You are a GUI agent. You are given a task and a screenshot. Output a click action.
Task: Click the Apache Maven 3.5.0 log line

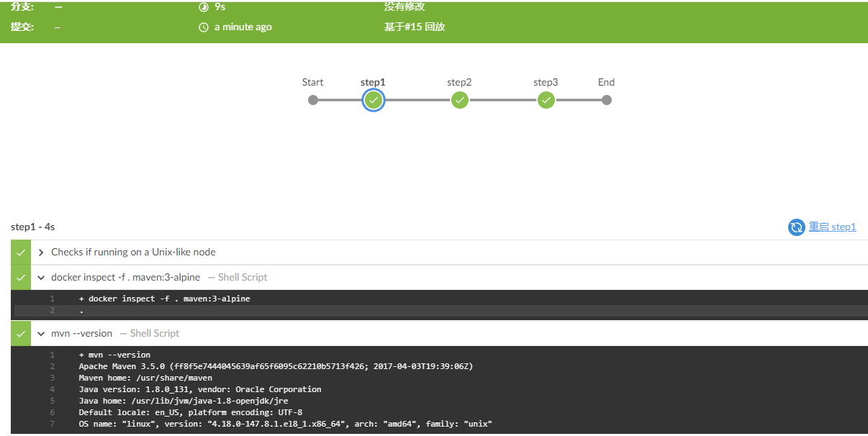click(439, 366)
